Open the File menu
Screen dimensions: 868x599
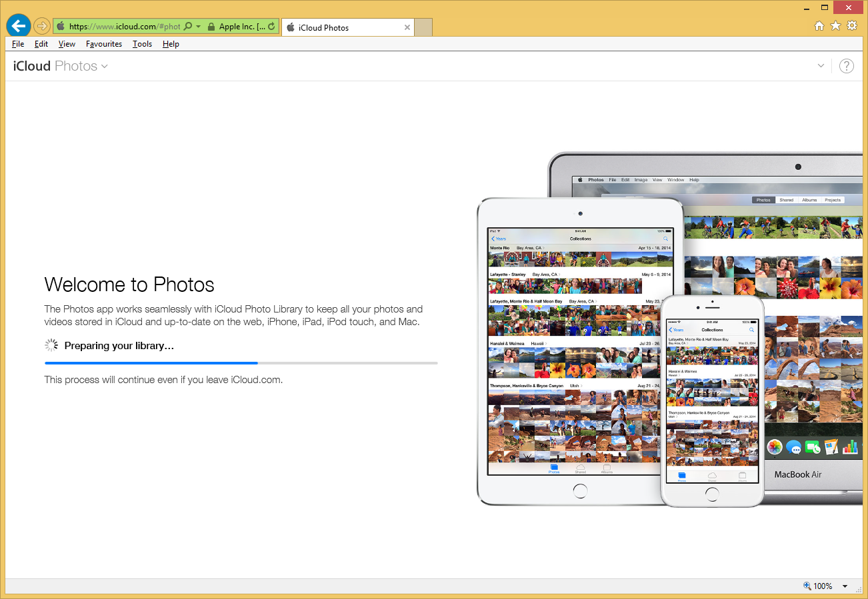tap(18, 44)
